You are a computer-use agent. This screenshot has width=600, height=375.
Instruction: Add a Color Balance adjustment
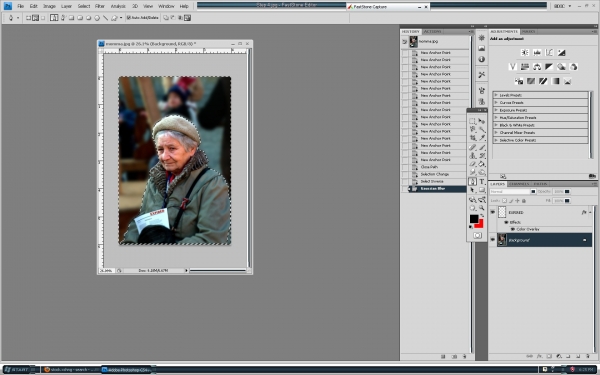537,67
